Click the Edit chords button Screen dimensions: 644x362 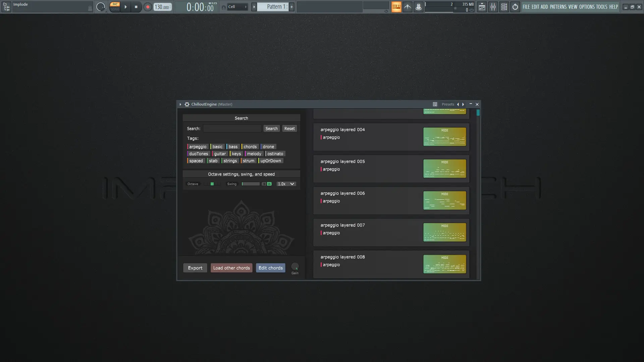270,268
